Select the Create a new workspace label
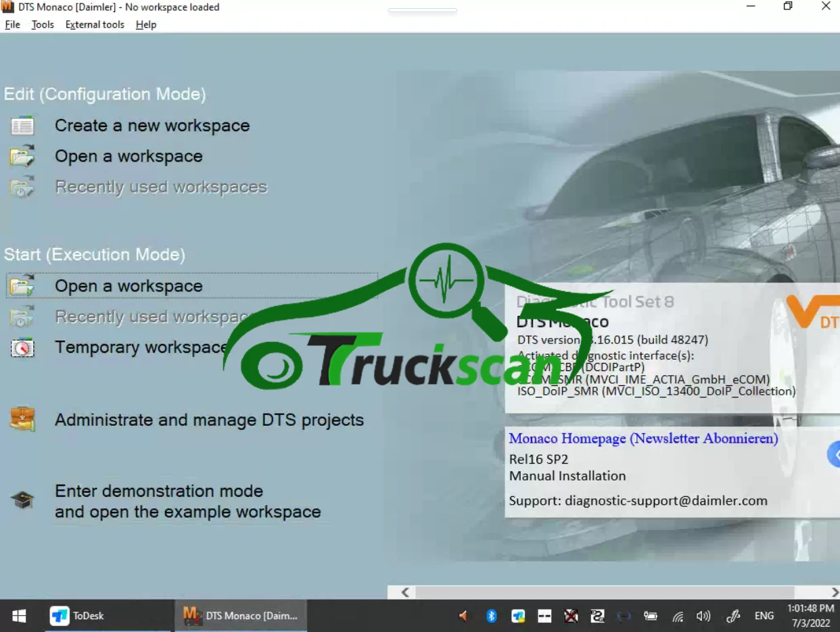Image resolution: width=840 pixels, height=632 pixels. click(152, 126)
